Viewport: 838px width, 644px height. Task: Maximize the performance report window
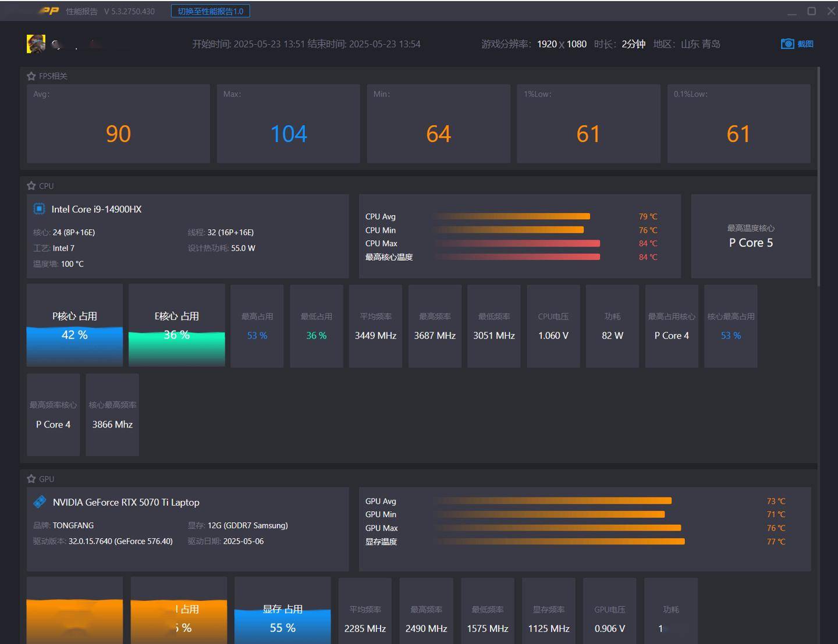(811, 11)
